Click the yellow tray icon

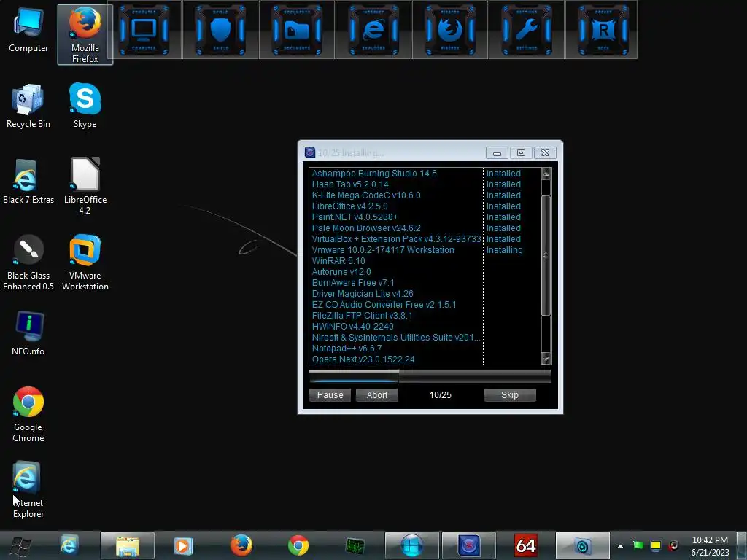[x=656, y=545]
